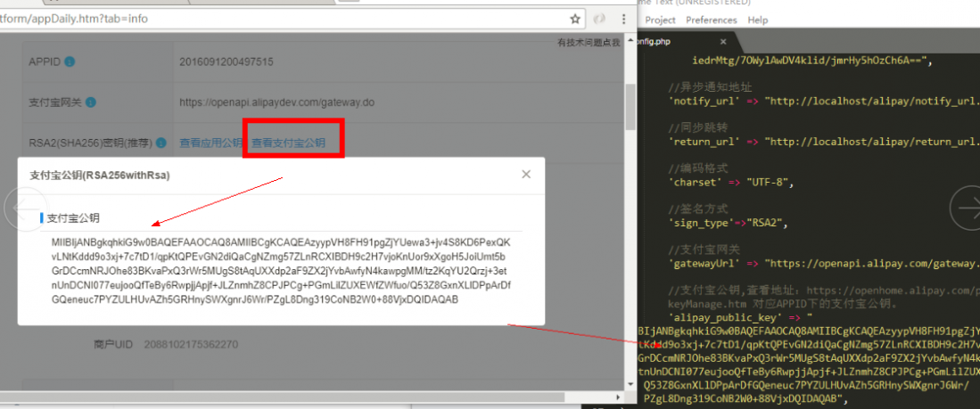The height and width of the screenshot is (409, 980).
Task: Click the browser scrollbar down arrow
Action: [630, 384]
